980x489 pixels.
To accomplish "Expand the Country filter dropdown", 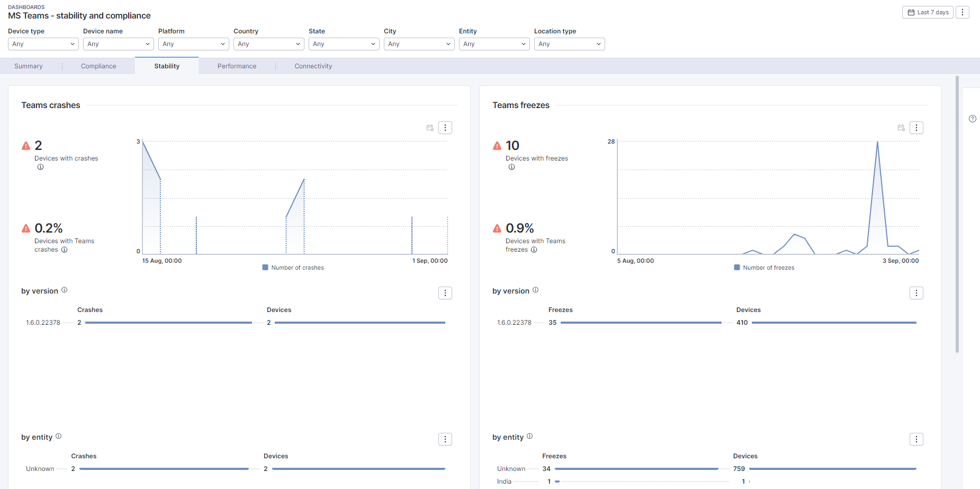I will [269, 44].
